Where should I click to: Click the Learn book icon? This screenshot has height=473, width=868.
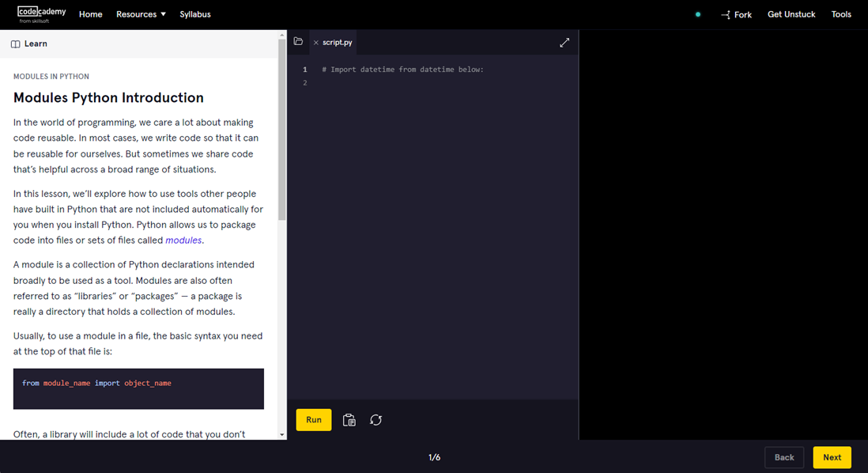(15, 44)
